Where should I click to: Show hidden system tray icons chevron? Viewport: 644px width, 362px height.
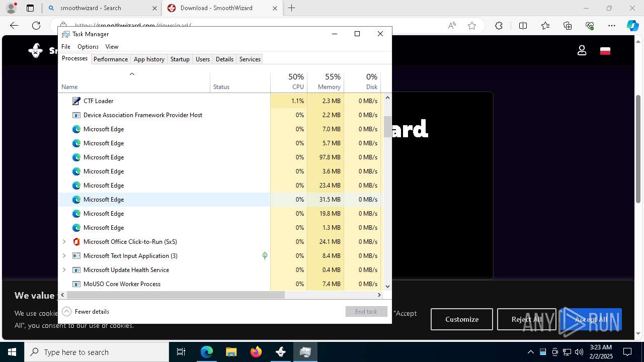click(530, 352)
